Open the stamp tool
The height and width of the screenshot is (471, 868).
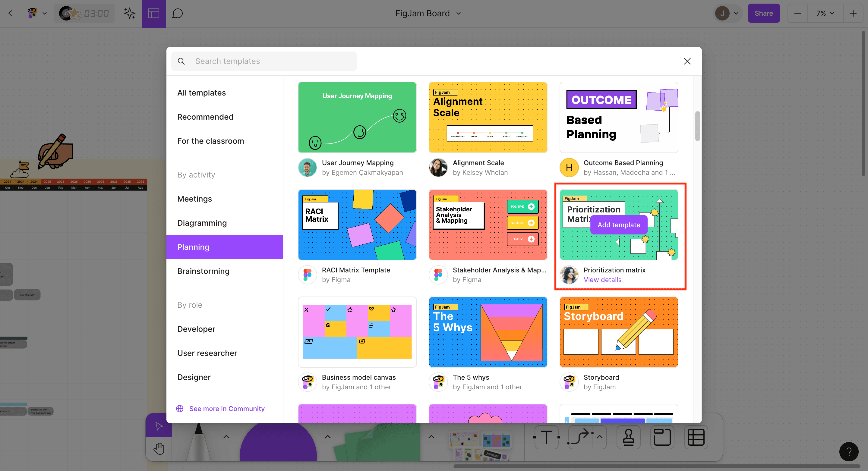click(x=628, y=437)
